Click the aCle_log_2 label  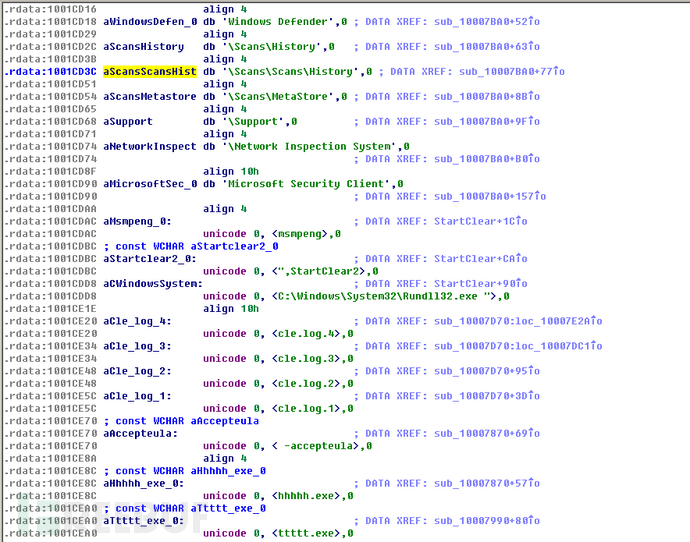(137, 371)
